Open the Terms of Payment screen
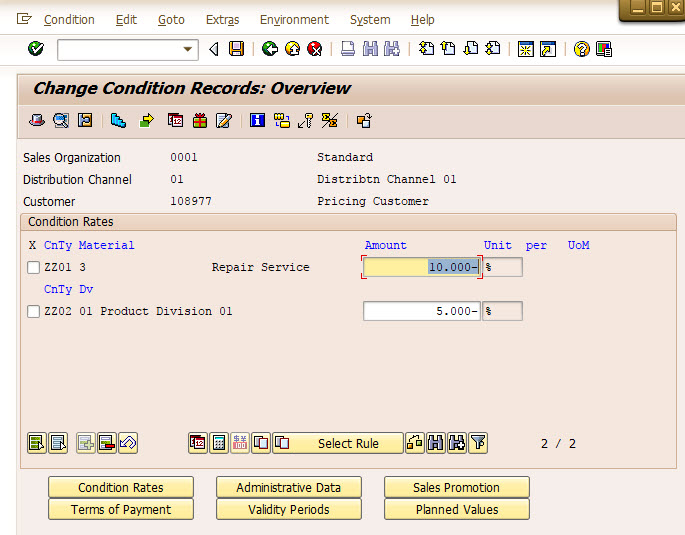This screenshot has width=685, height=535. (121, 509)
